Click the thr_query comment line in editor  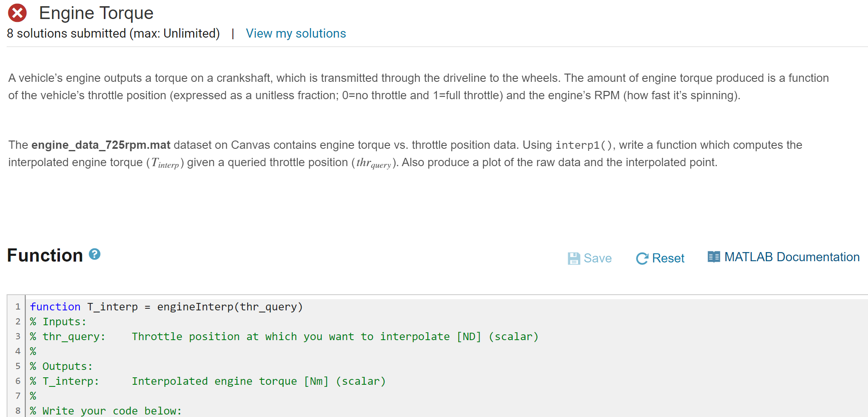point(284,336)
